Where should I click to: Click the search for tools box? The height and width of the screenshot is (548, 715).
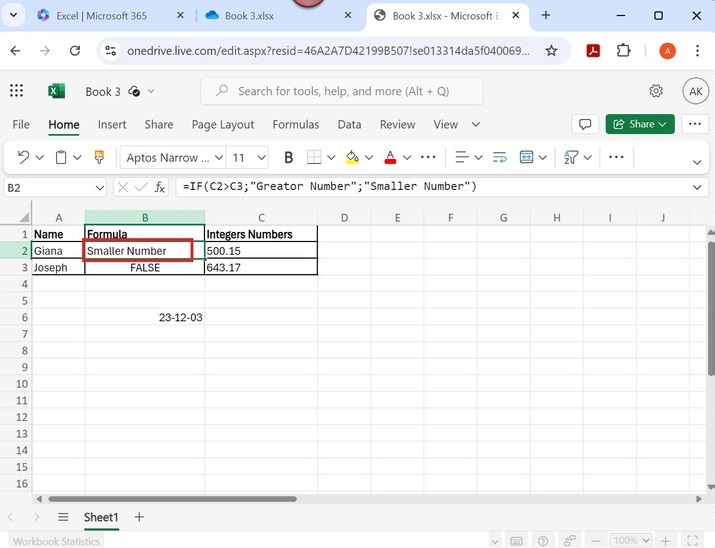342,91
